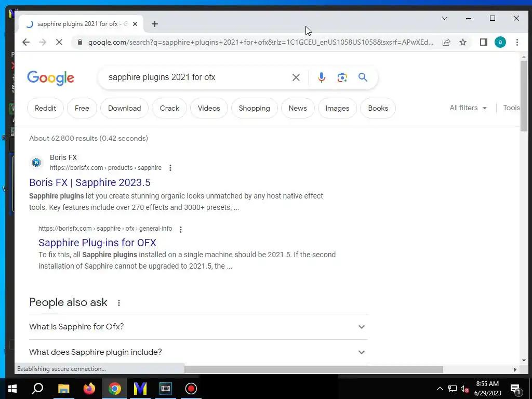The image size is (532, 399).
Task: Bookmark this page with the star icon
Action: point(463,42)
